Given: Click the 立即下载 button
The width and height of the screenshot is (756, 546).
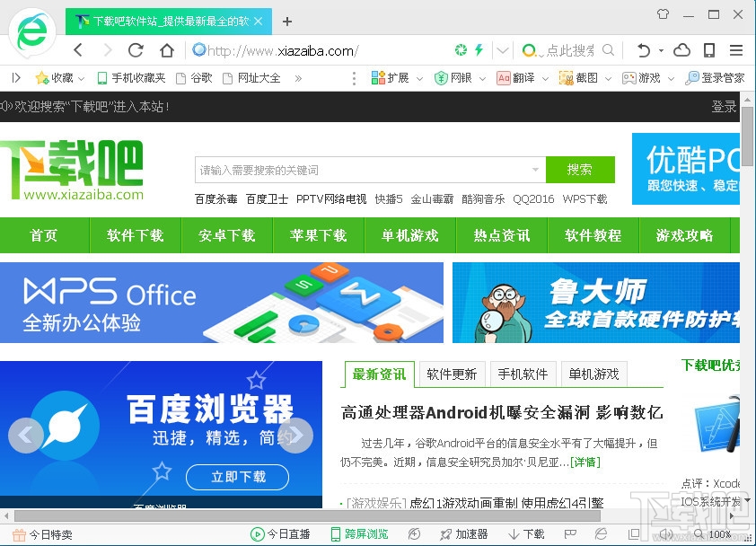Looking at the screenshot, I should 238,477.
